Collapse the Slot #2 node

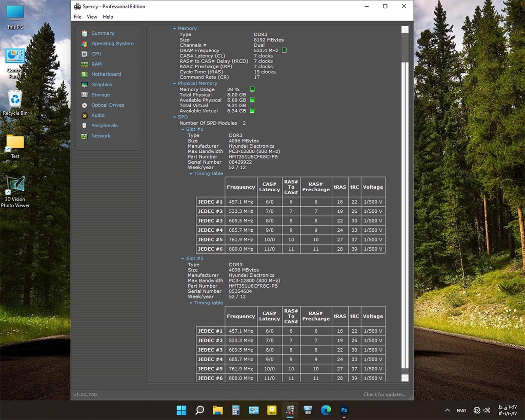coord(183,258)
